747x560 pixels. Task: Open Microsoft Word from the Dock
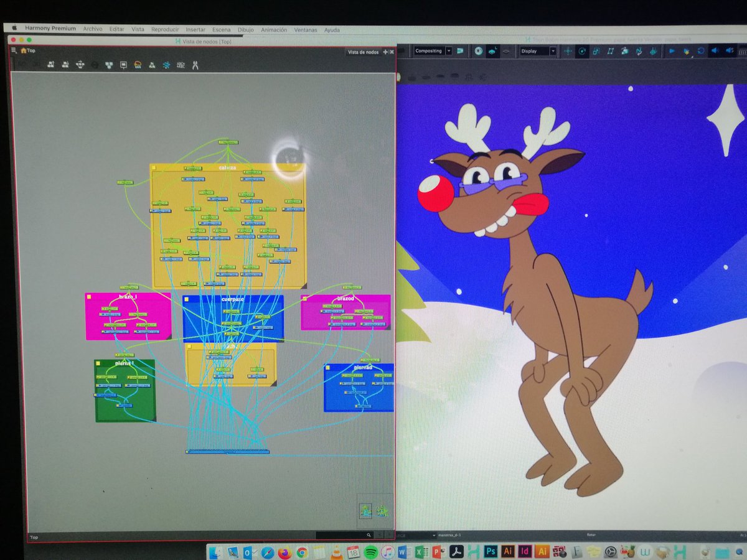click(x=403, y=552)
